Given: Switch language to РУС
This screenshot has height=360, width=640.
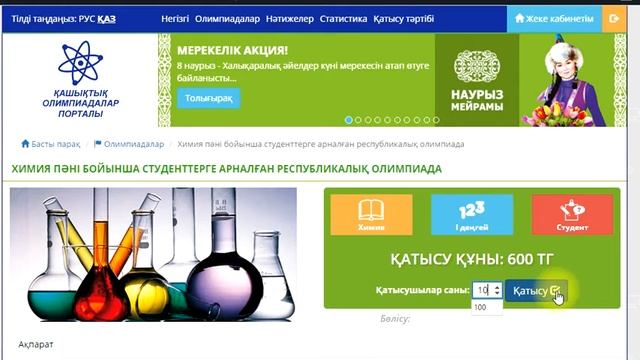Looking at the screenshot, I should point(87,19).
